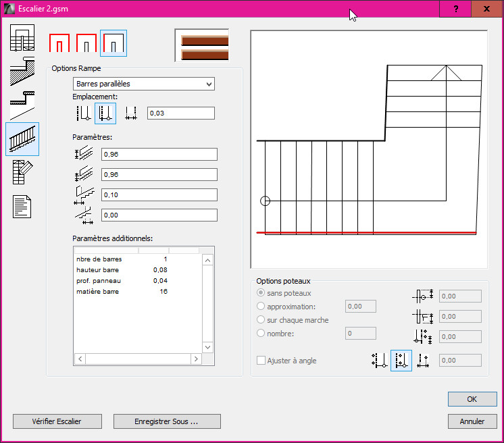
Task: Select second red railing side option
Action: click(86, 43)
